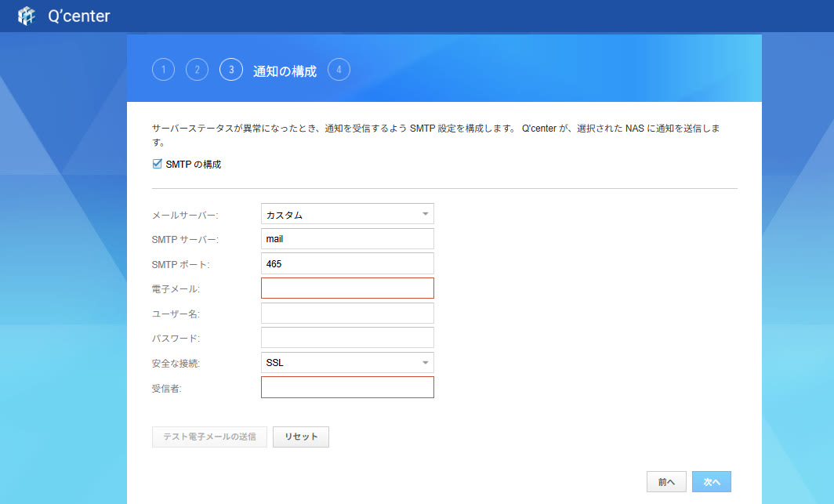Proceed with the 次へ button
Image resolution: width=834 pixels, height=504 pixels.
coord(711,482)
